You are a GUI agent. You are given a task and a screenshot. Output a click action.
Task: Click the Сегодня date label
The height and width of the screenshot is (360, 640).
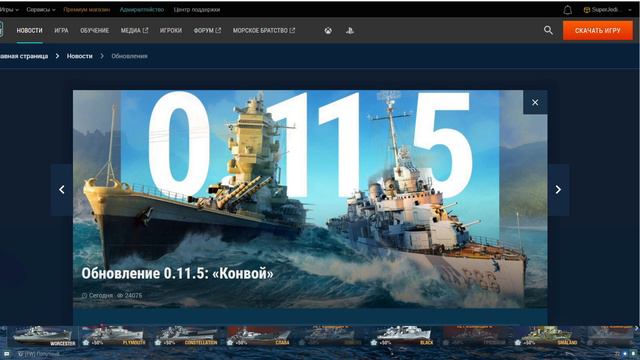97,295
